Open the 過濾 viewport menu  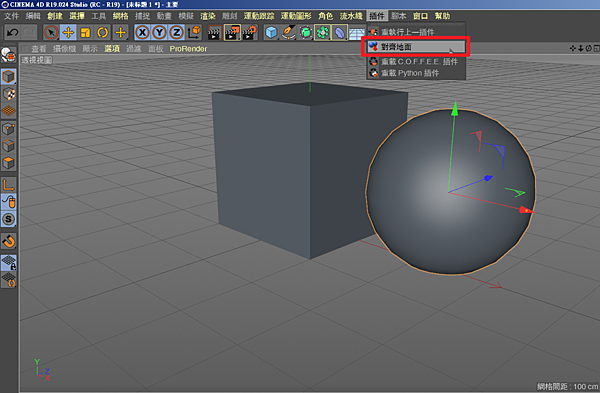134,49
